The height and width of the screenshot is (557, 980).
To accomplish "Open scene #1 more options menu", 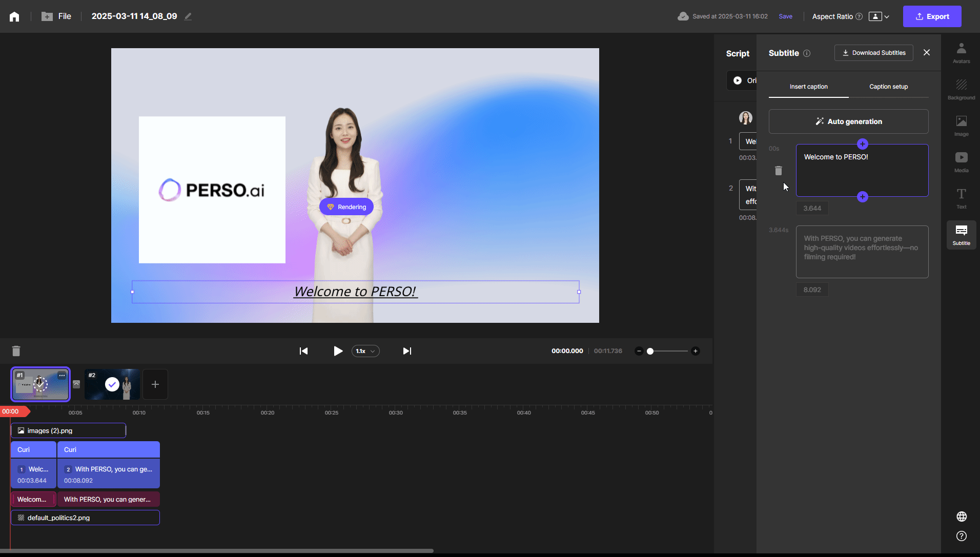I will tap(62, 375).
